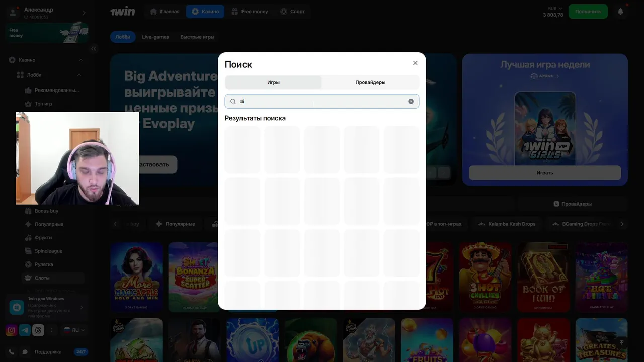The height and width of the screenshot is (362, 644).
Task: Open the Instagram social link
Action: [12, 330]
